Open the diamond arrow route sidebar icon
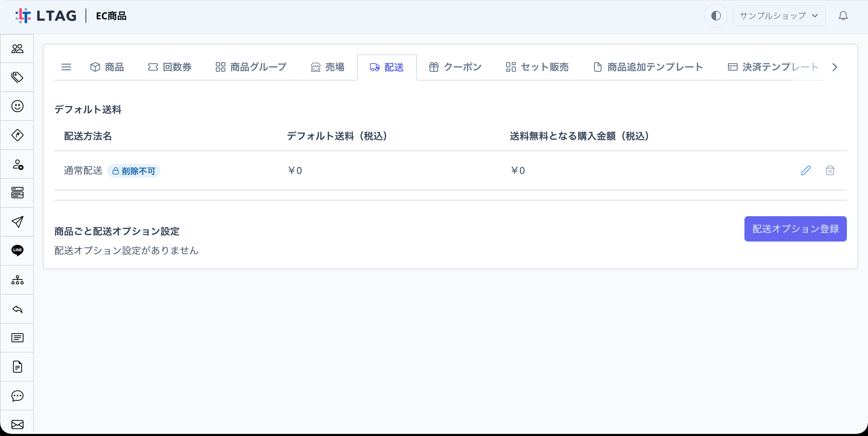Viewport: 868px width, 436px height. [x=17, y=135]
